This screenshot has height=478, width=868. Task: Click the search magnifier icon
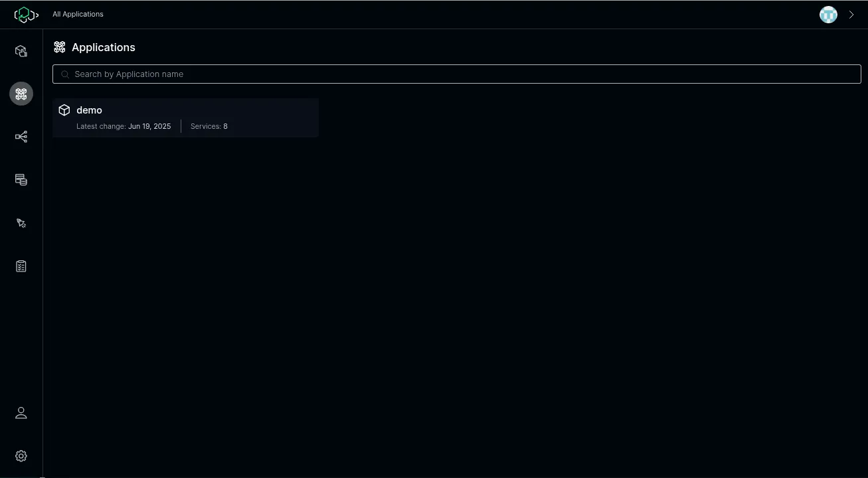pyautogui.click(x=65, y=74)
